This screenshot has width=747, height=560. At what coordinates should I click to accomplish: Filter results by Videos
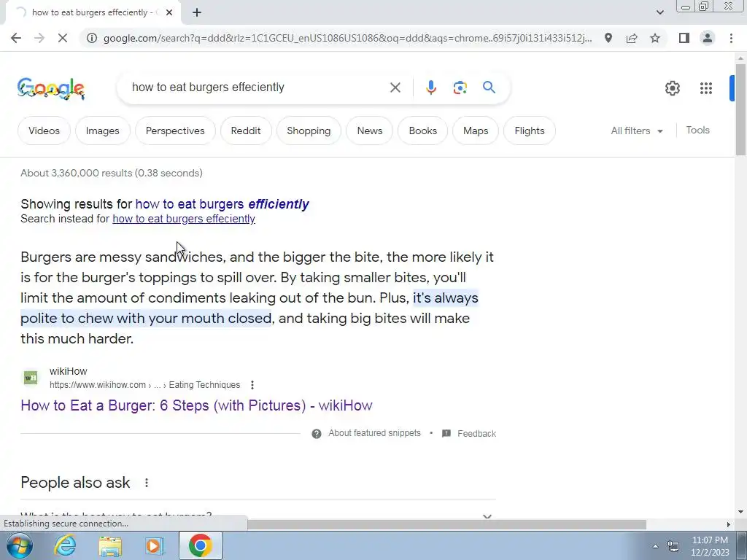point(44,131)
